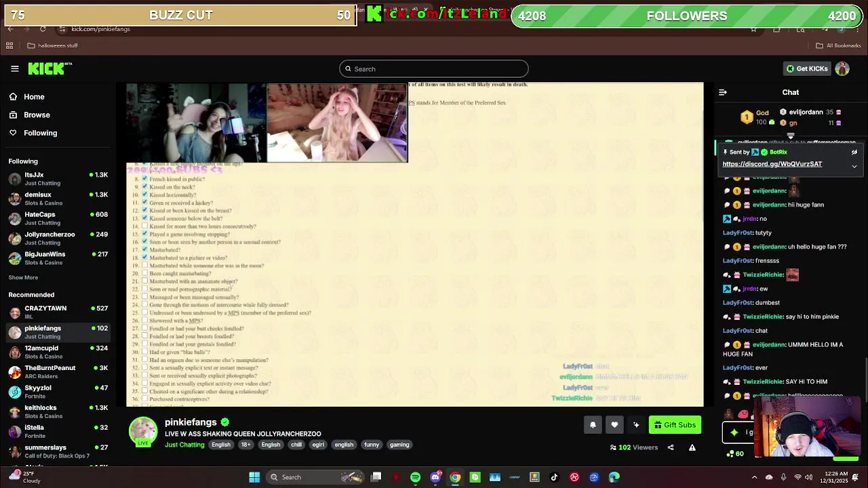
Task: Open the halloween stuff bookmark folder
Action: (52, 45)
